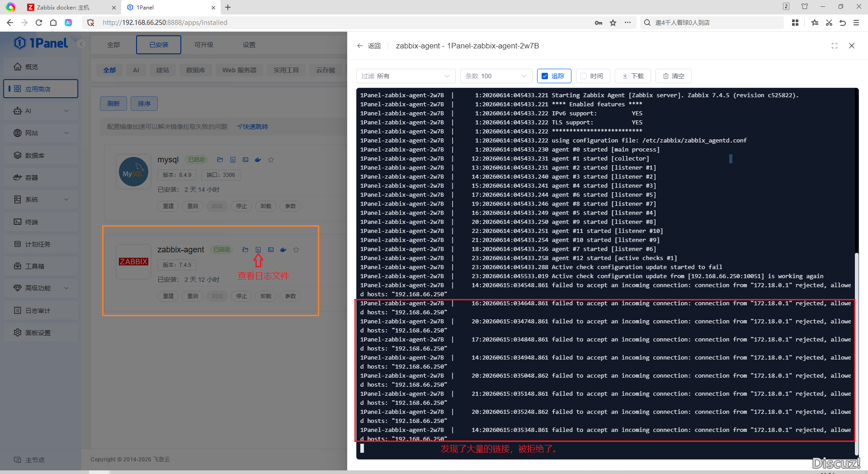Open the mysql container terminal icon
Screen dimensions: 868x474
pos(245,160)
